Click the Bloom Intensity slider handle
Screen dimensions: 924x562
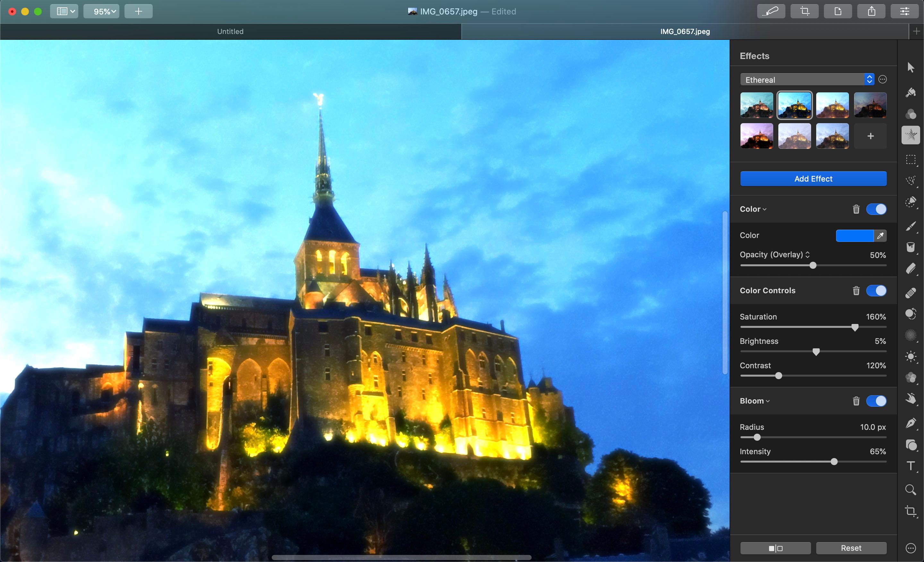point(834,462)
